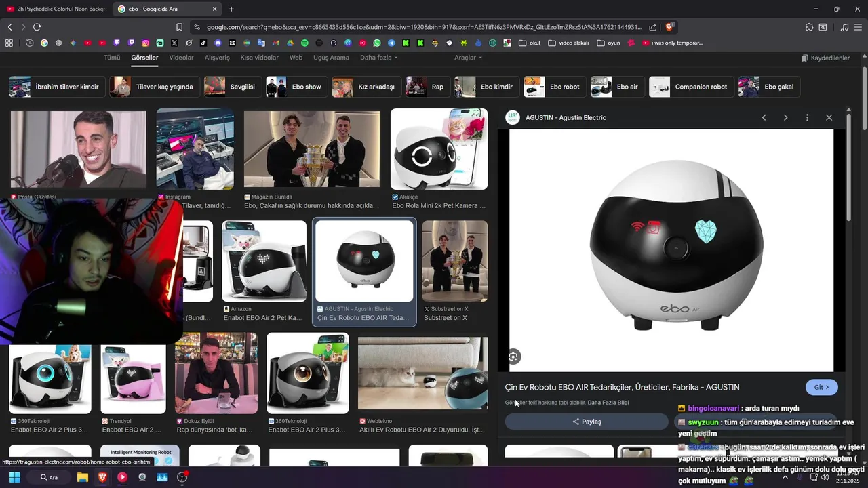
Task: Switch to the 'Tümü' search tab
Action: [x=112, y=58]
